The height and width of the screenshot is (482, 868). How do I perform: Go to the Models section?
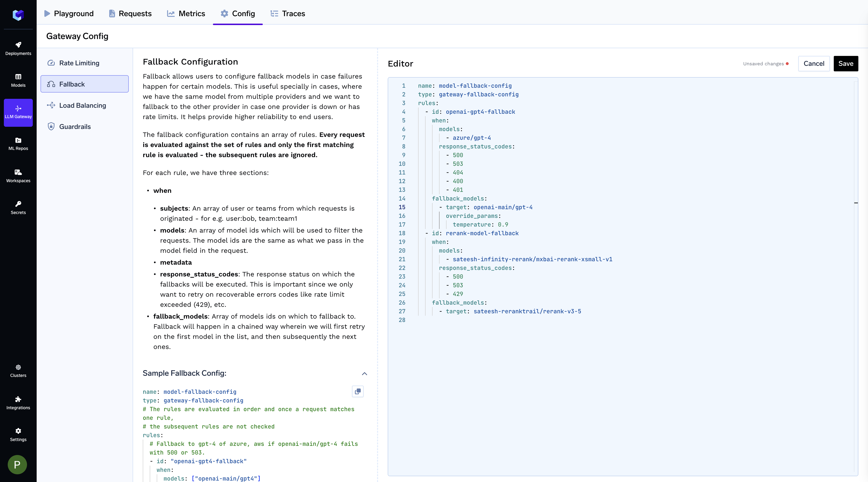tap(18, 80)
